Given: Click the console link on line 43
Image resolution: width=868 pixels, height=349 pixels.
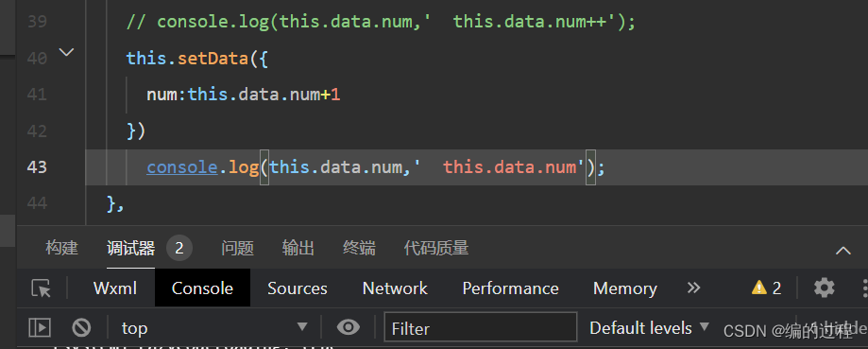Looking at the screenshot, I should click(182, 166).
